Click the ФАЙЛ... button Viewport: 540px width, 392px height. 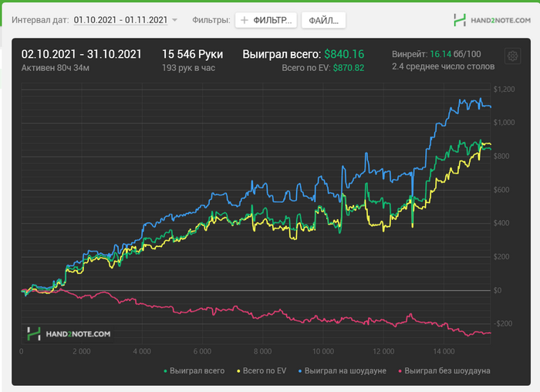coord(323,20)
